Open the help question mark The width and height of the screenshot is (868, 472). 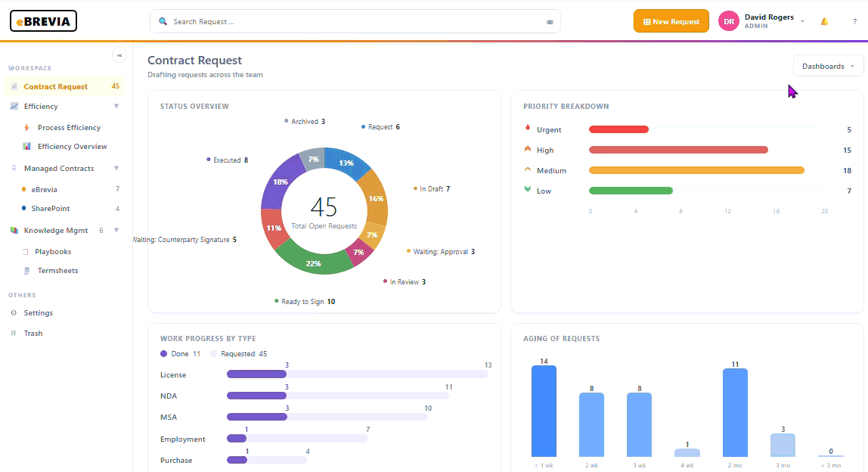pyautogui.click(x=854, y=22)
